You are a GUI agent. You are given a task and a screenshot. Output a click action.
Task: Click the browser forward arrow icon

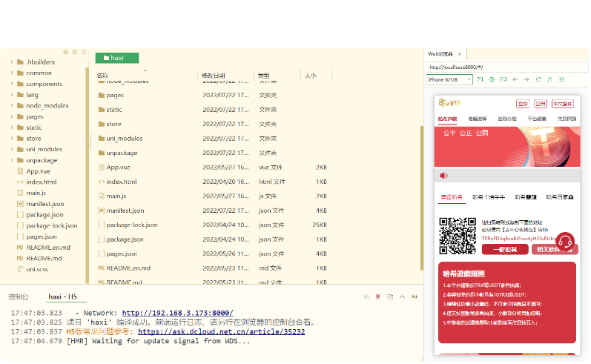(526, 79)
